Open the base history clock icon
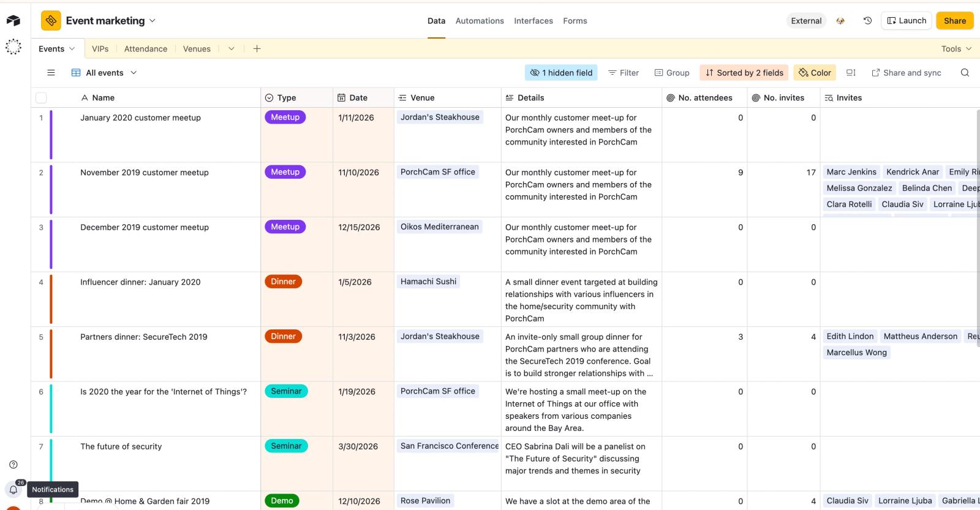The height and width of the screenshot is (510, 980). click(867, 21)
